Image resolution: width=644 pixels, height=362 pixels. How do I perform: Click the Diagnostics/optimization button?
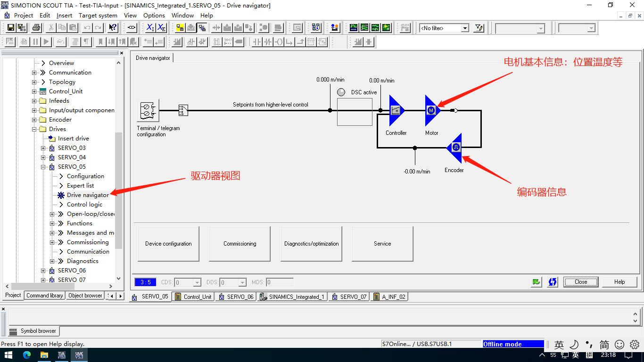(311, 244)
